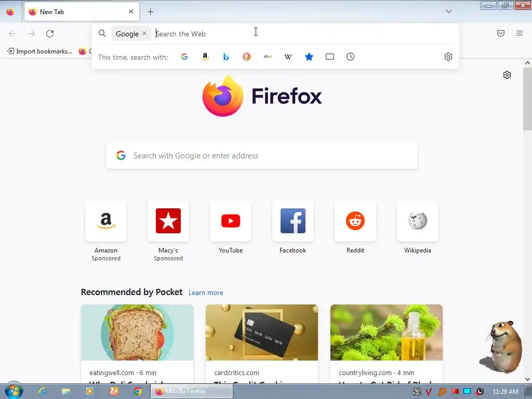Viewport: 532px width, 399px height.
Task: Reload the current page
Action: [50, 34]
